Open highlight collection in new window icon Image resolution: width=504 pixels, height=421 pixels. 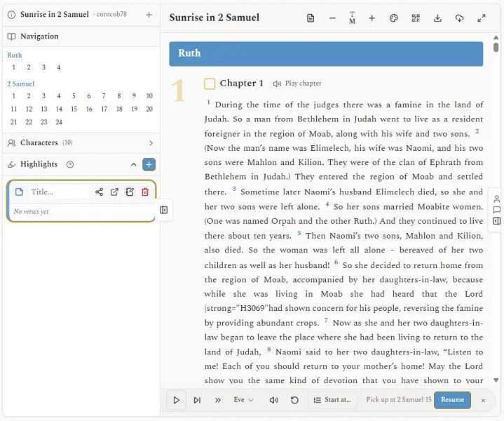pos(114,192)
